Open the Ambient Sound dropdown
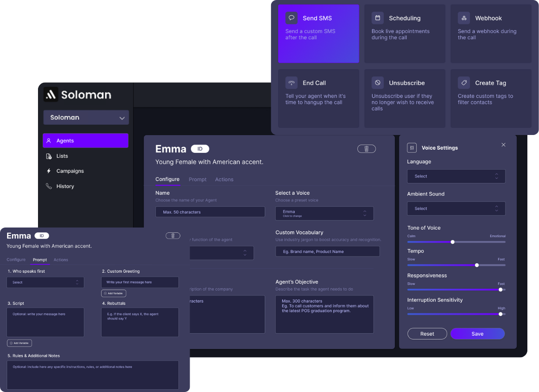This screenshot has width=539, height=392. (x=456, y=208)
